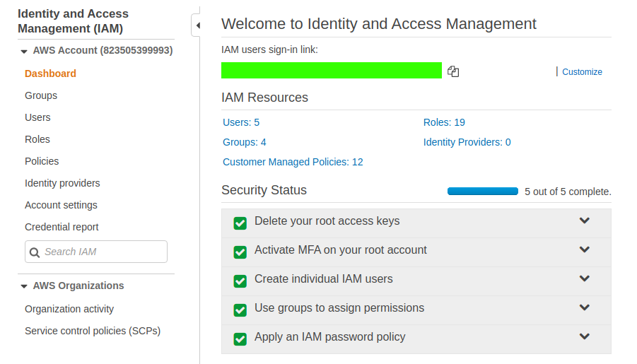The height and width of the screenshot is (364, 637).
Task: Collapse the AWS Organizations section arrow
Action: coord(24,286)
